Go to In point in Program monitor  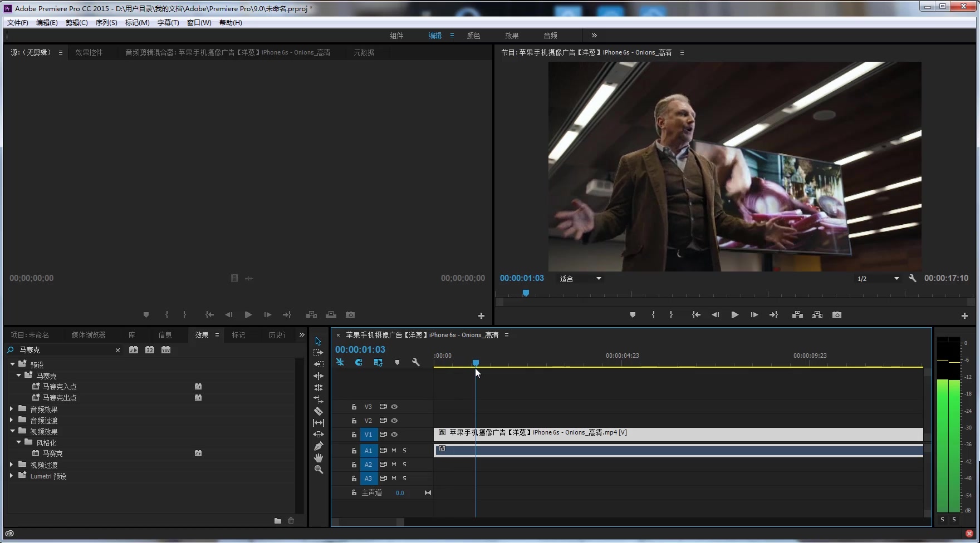(x=696, y=315)
